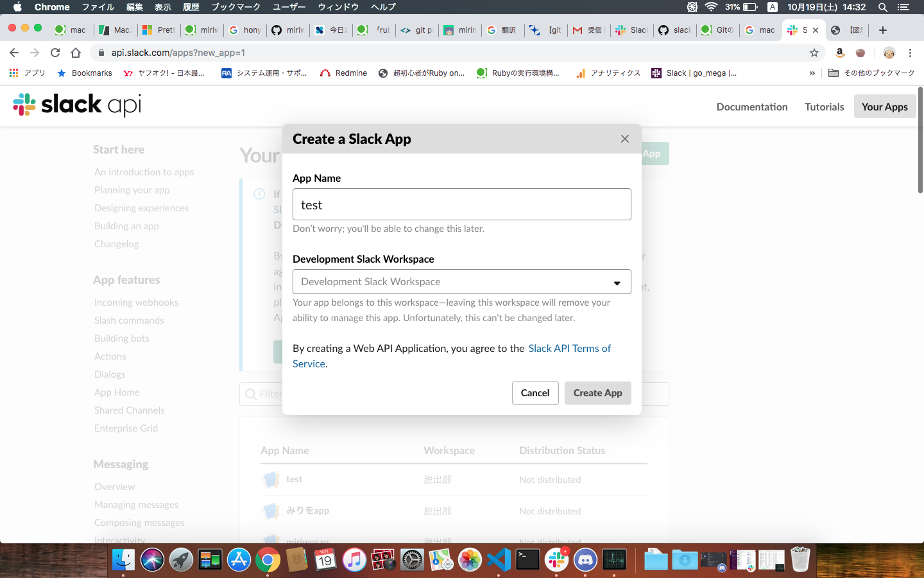Close the active Slack tab
924x578 pixels.
816,30
